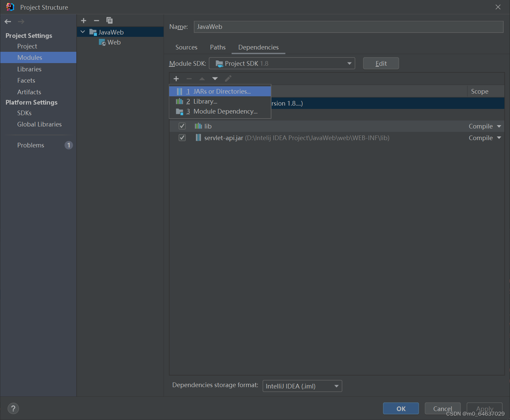The image size is (510, 420).
Task: Choose JARs or Directories menu entry
Action: 220,91
